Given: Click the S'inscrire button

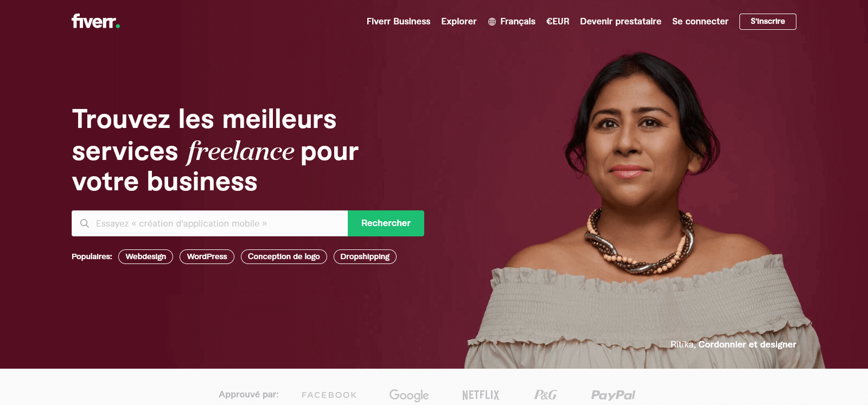Looking at the screenshot, I should coord(768,22).
